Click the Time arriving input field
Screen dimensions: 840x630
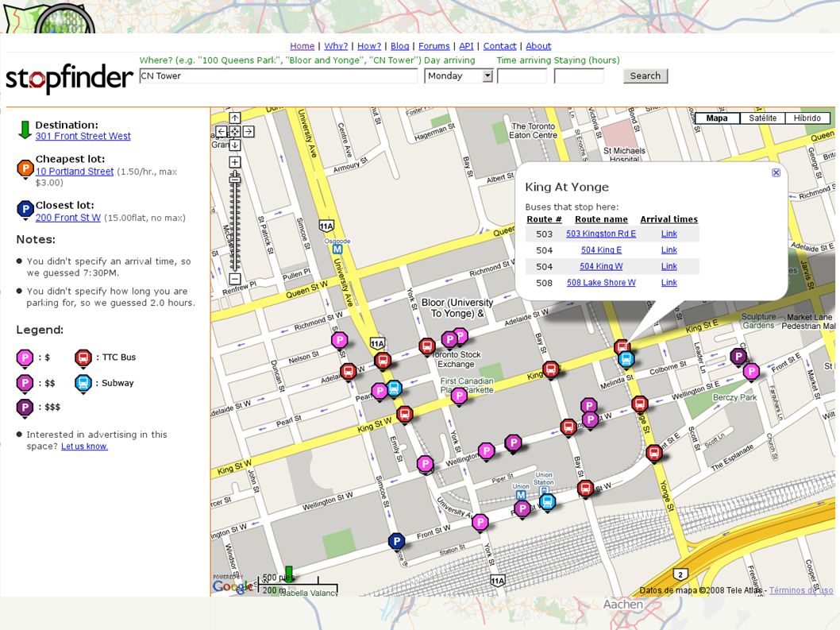pos(522,76)
